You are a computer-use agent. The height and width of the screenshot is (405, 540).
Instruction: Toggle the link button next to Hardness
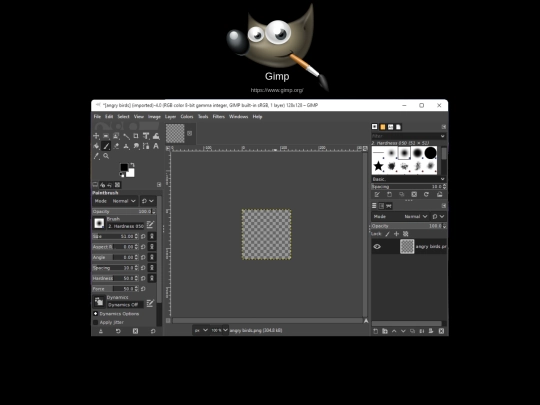tap(152, 278)
